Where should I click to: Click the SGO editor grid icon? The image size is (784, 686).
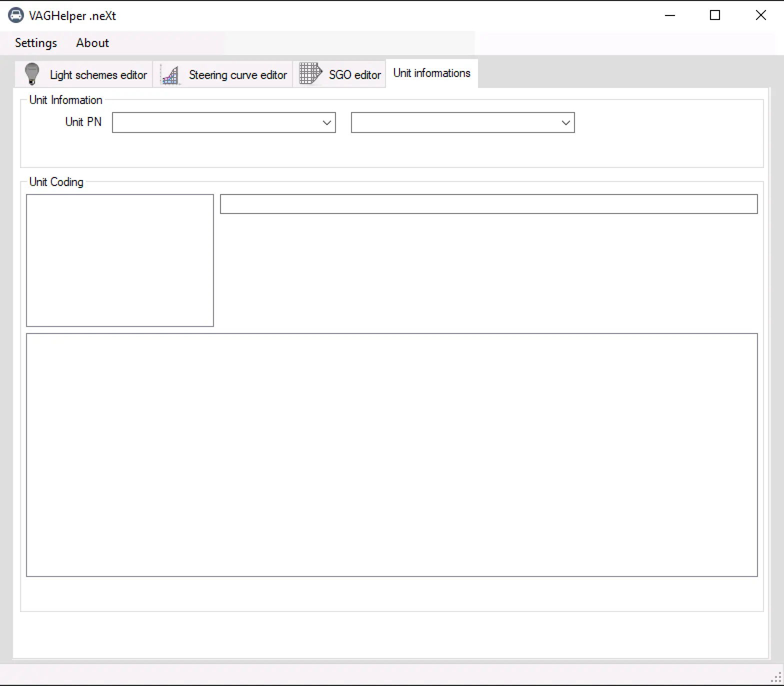310,74
